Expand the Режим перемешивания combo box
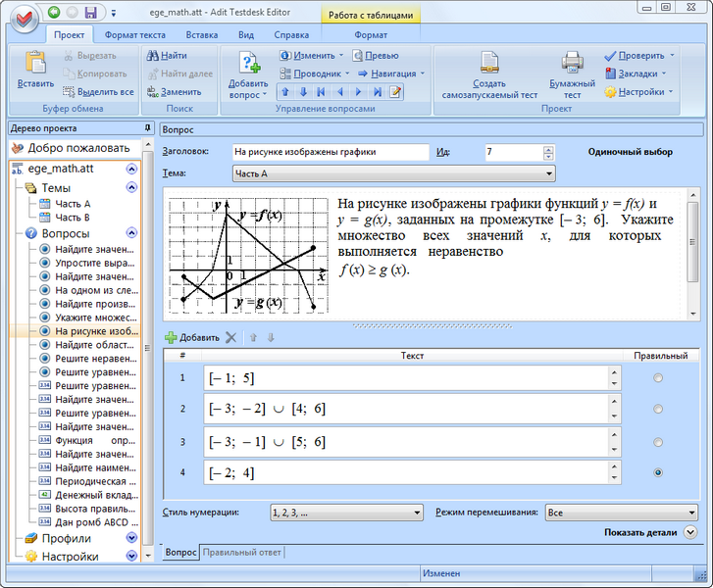The height and width of the screenshot is (588, 713). pos(620,512)
